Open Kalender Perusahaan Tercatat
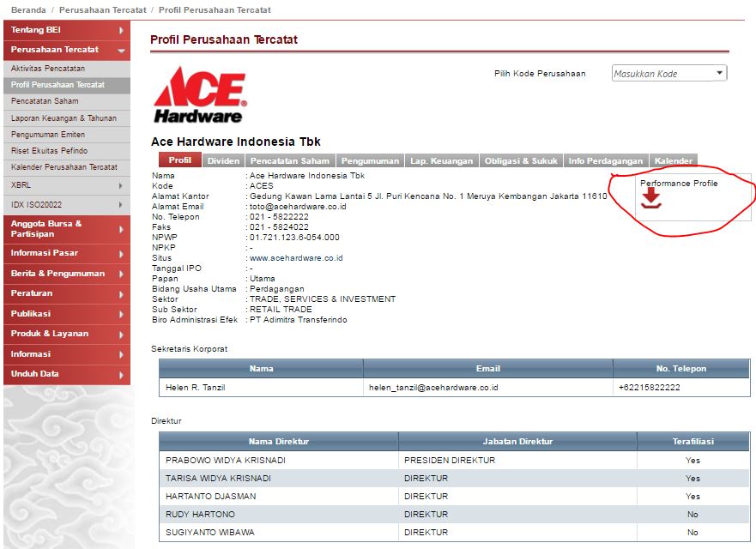Screen dimensions: 756x549 (67, 167)
